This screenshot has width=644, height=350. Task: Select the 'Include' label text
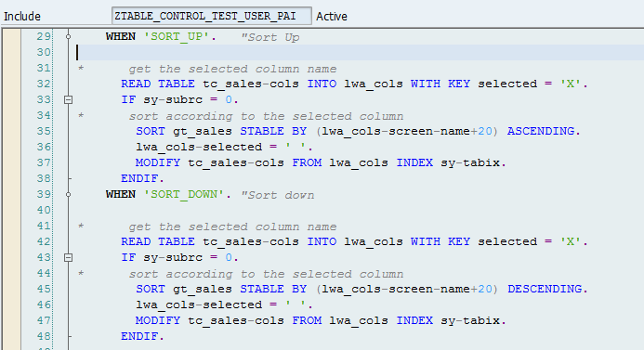(x=22, y=17)
